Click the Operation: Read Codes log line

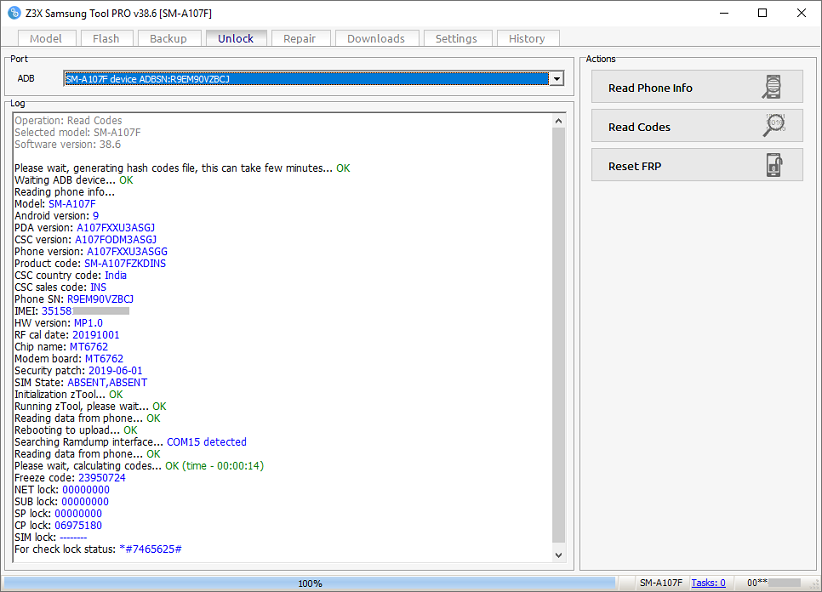68,120
